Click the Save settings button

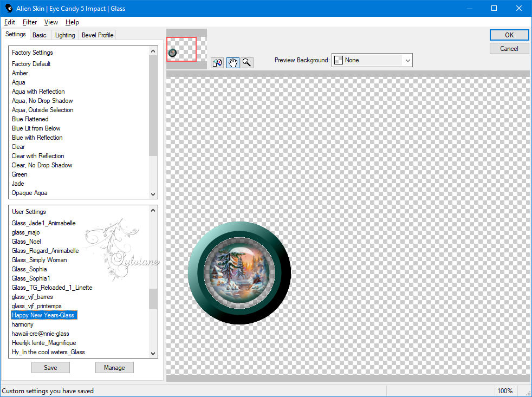50,367
